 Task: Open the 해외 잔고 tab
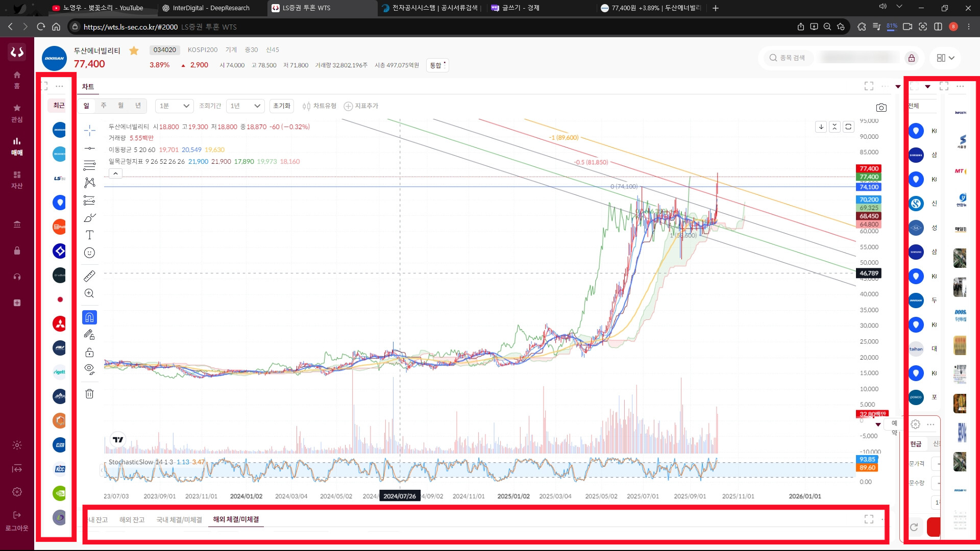(x=132, y=519)
